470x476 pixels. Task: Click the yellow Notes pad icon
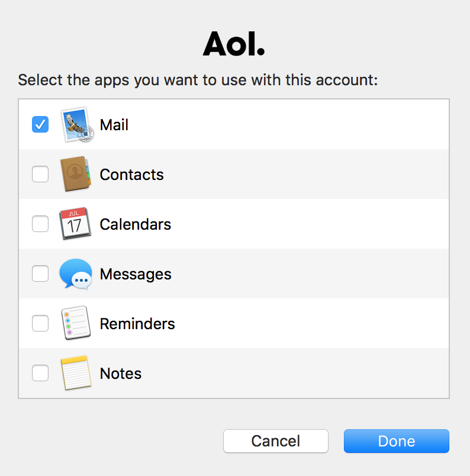point(75,374)
